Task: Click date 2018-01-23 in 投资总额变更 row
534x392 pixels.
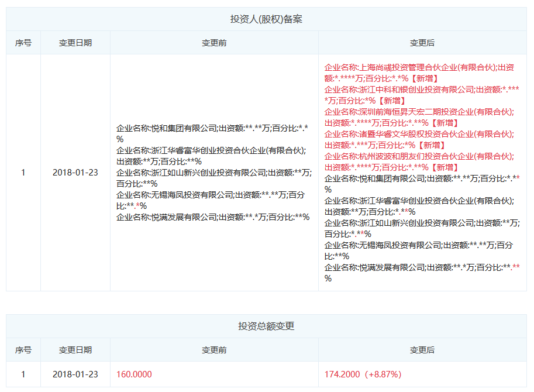Action: click(x=75, y=374)
